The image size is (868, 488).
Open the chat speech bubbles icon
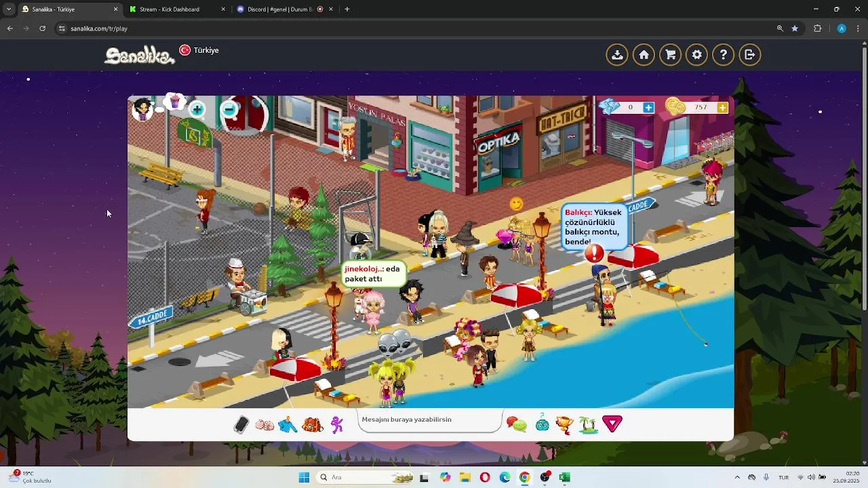517,424
